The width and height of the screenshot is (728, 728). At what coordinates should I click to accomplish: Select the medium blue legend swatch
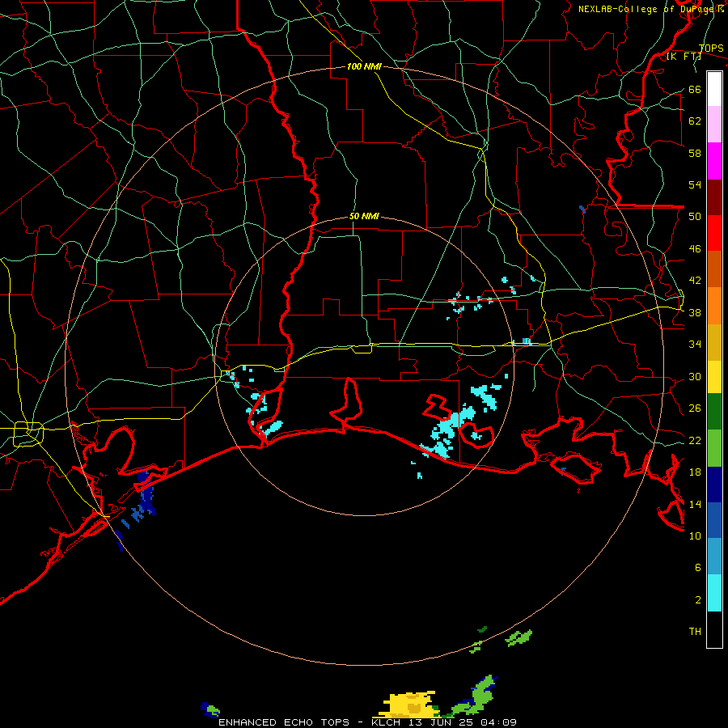714,520
